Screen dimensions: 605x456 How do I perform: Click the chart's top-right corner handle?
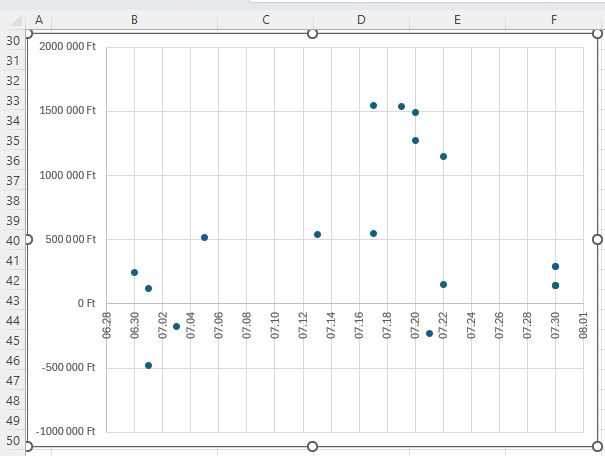(x=598, y=33)
